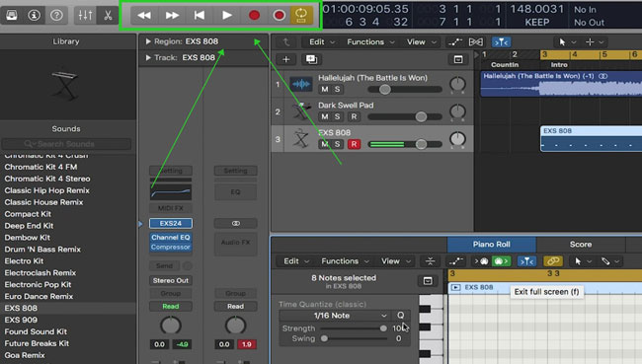Image resolution: width=642 pixels, height=364 pixels.
Task: Click the tracks area back arrow
Action: (x=286, y=41)
